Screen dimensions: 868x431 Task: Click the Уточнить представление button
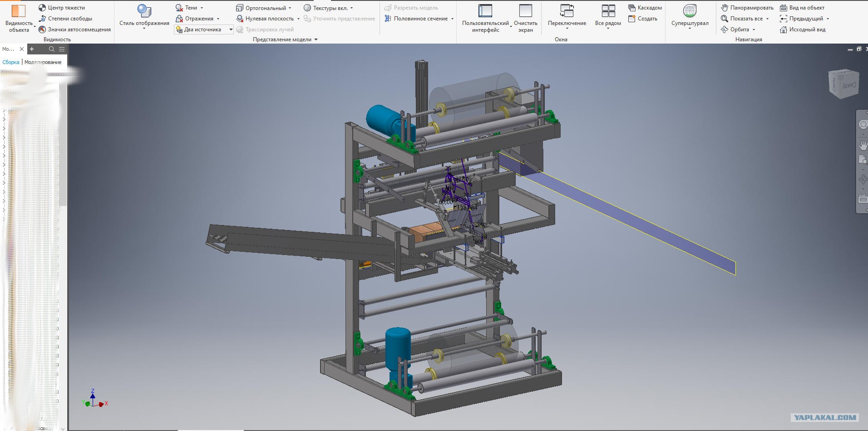pos(339,19)
